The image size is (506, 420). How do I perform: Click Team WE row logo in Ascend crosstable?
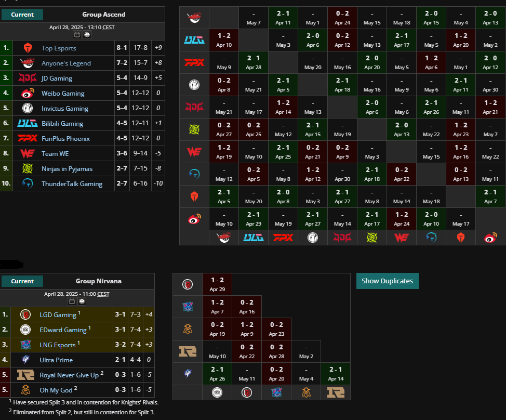(x=194, y=151)
